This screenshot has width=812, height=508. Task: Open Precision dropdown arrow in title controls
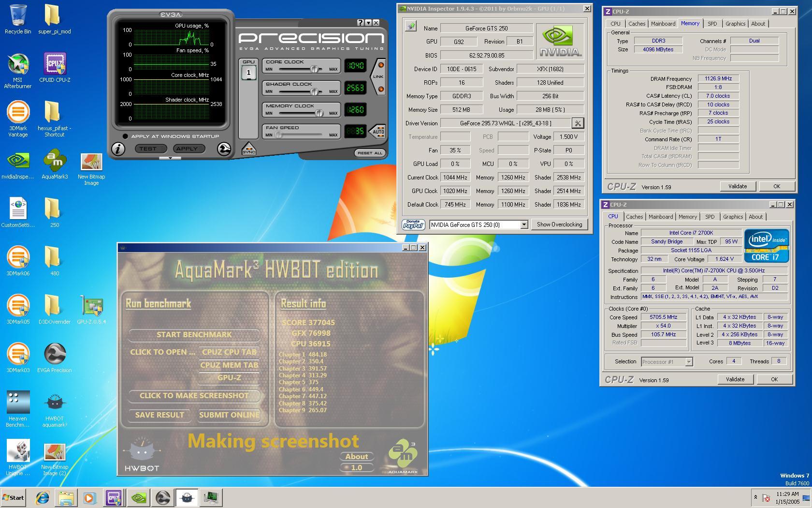click(368, 23)
